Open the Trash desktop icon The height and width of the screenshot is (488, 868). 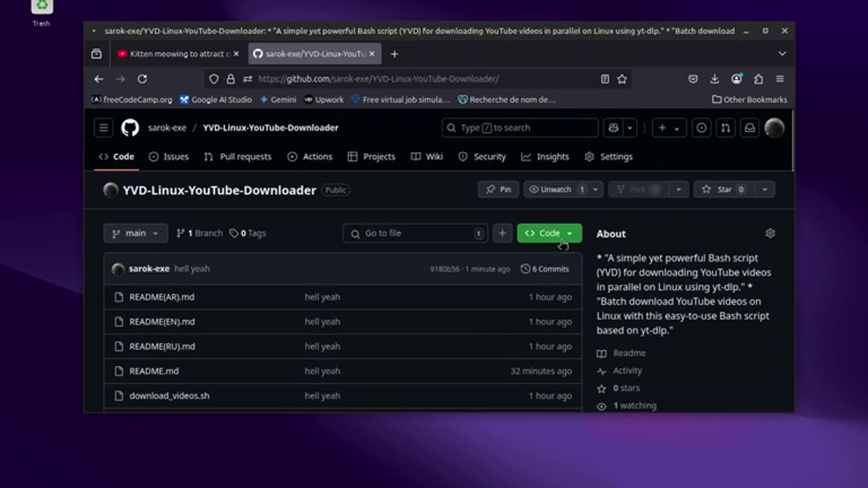tap(41, 12)
